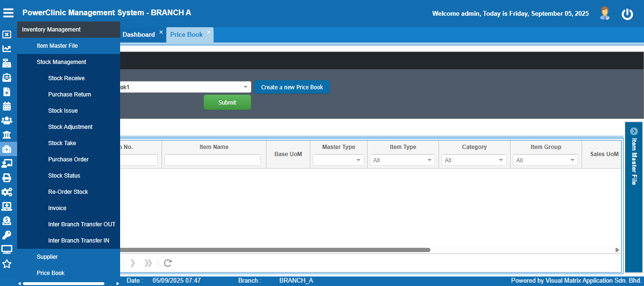Viewport: 644px width, 286px height.
Task: Click the key icon in sidebar
Action: coord(7,235)
